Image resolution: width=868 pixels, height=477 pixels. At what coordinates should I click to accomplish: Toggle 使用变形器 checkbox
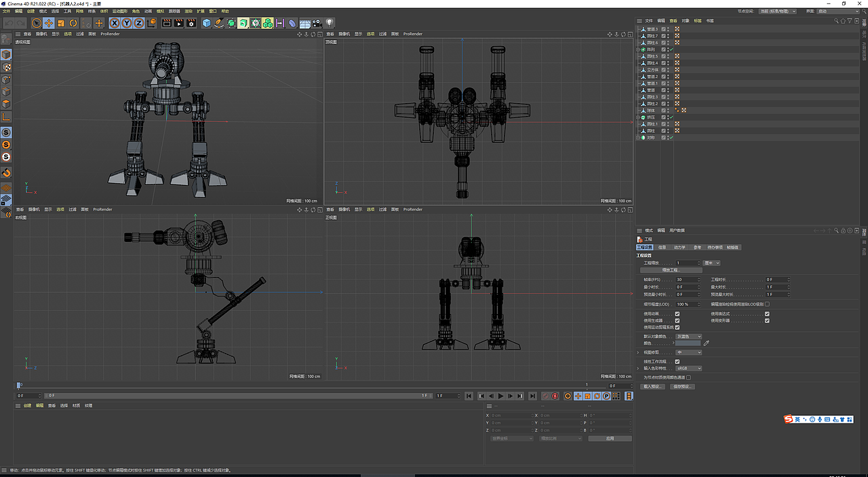767,320
